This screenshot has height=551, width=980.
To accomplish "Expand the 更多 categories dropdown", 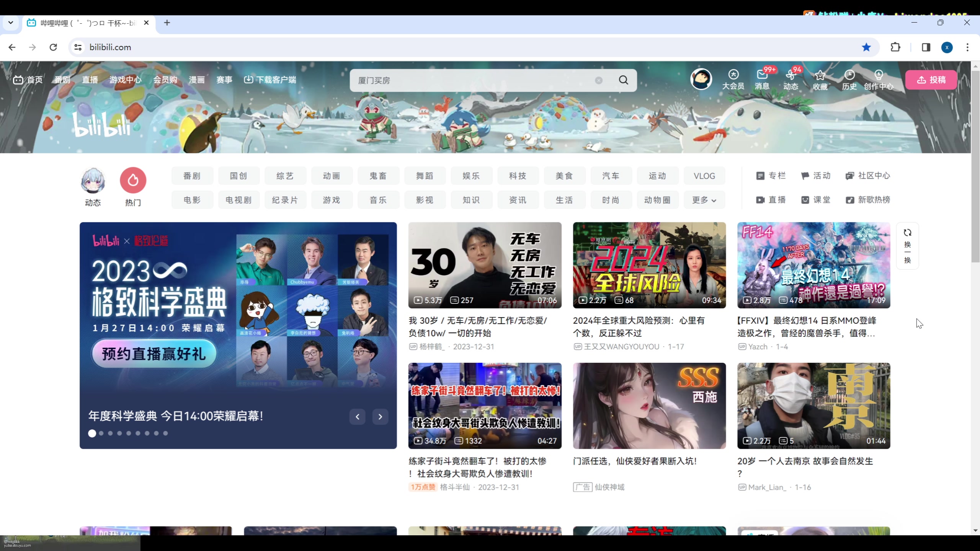I will pyautogui.click(x=704, y=200).
